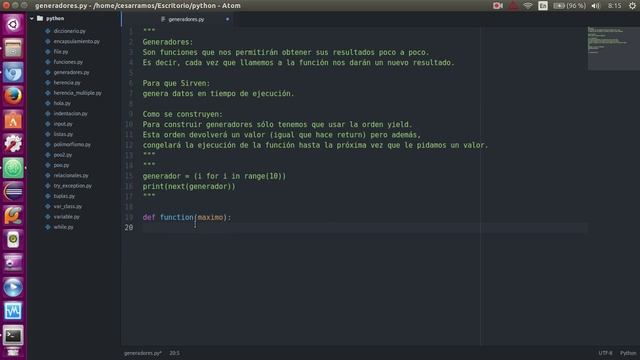This screenshot has width=640, height=360.
Task: Open the system gear session menu
Action: [632, 6]
